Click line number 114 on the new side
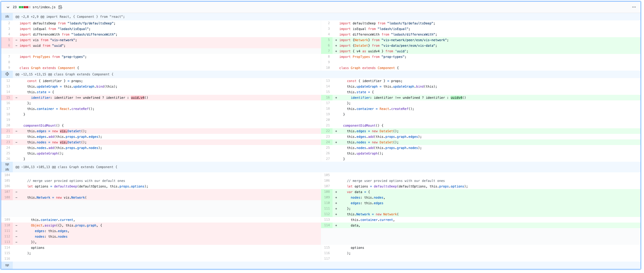Screen dimensions: 644x273 point(327,225)
